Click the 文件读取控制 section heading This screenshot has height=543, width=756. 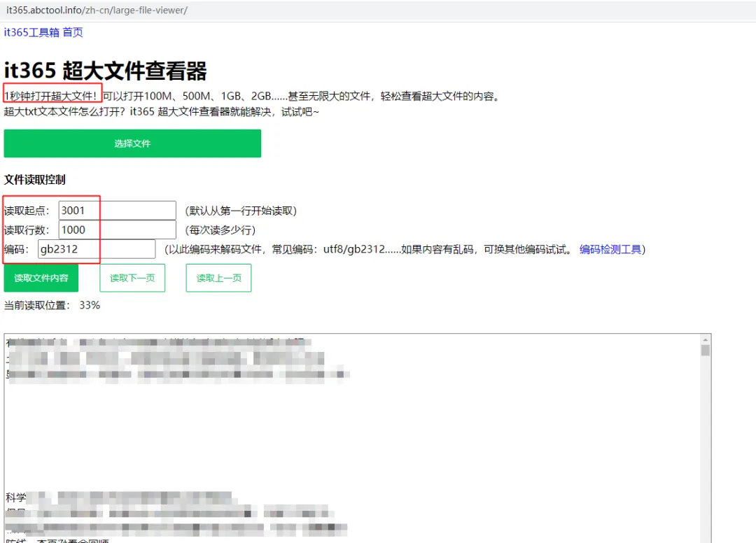(x=35, y=180)
